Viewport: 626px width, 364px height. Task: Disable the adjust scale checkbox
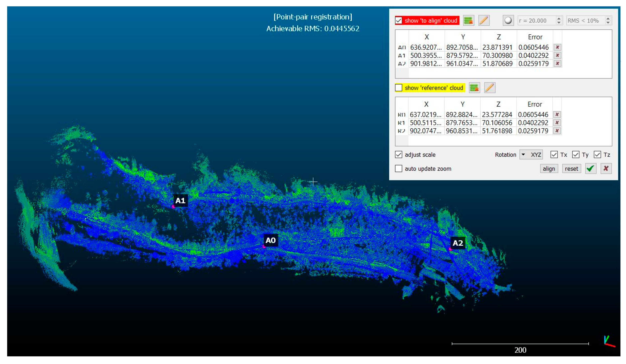[x=398, y=155]
